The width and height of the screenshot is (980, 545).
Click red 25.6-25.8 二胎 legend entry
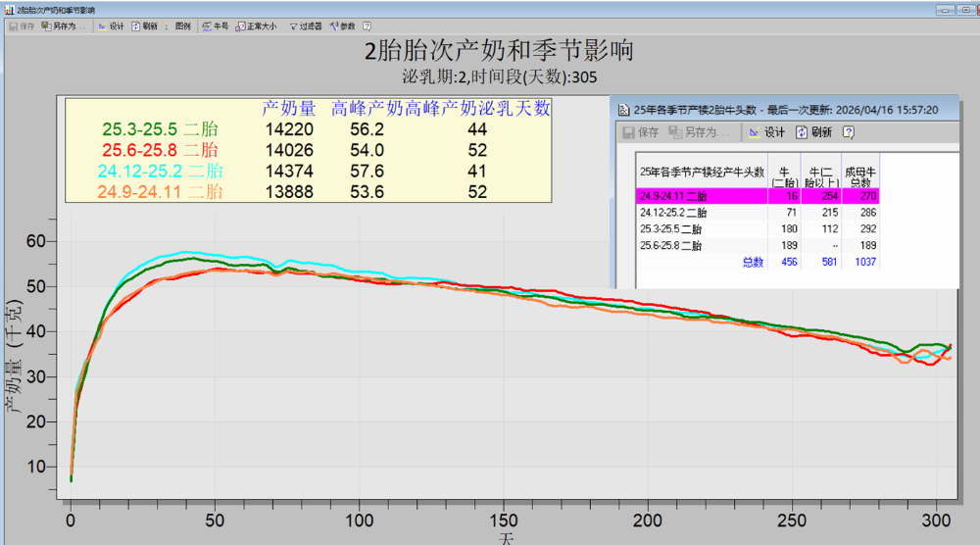(160, 150)
